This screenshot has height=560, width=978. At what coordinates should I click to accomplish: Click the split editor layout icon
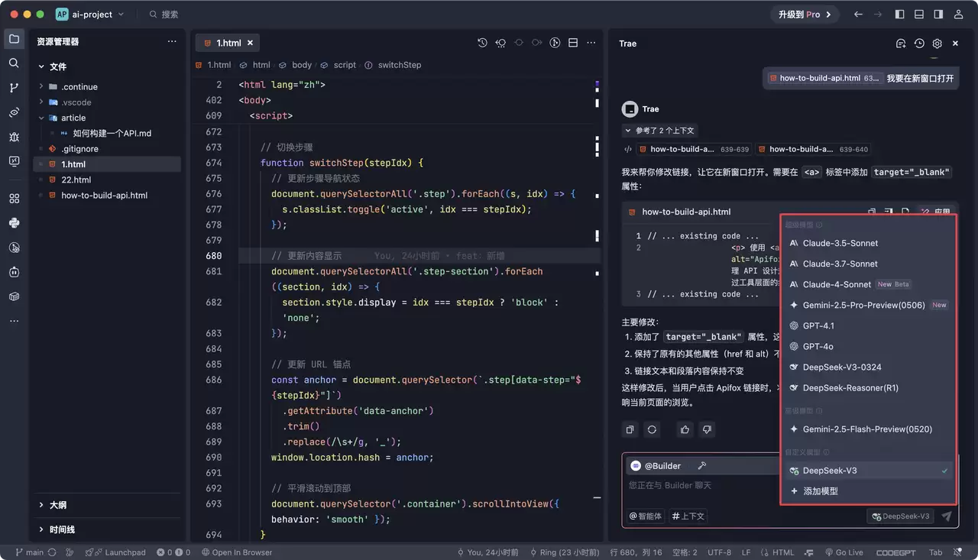[573, 43]
